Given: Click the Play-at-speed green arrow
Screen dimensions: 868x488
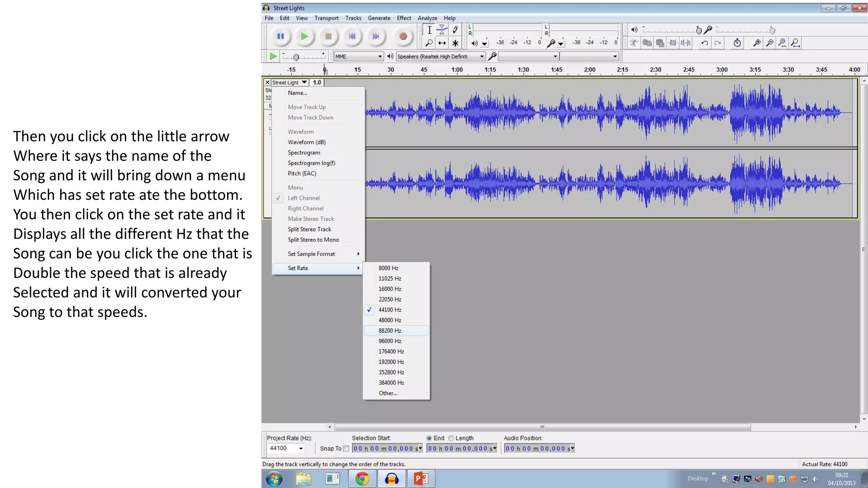Looking at the screenshot, I should (273, 56).
